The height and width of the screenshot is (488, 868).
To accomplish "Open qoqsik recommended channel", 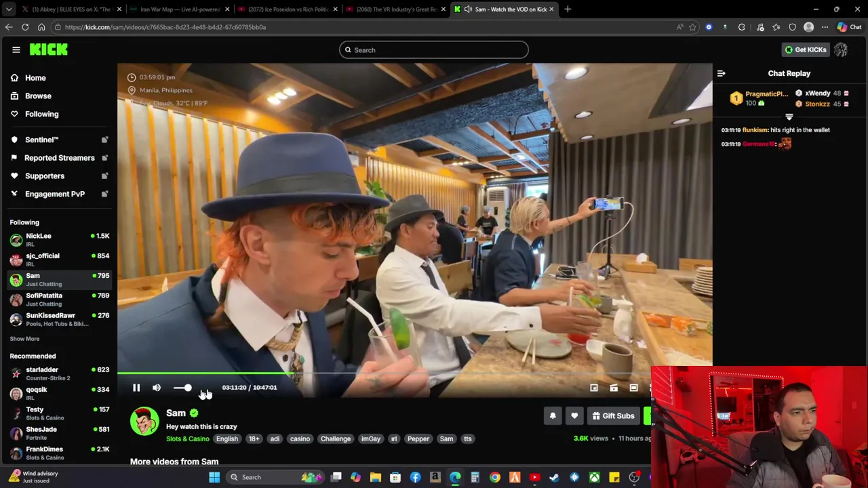I will tap(59, 393).
